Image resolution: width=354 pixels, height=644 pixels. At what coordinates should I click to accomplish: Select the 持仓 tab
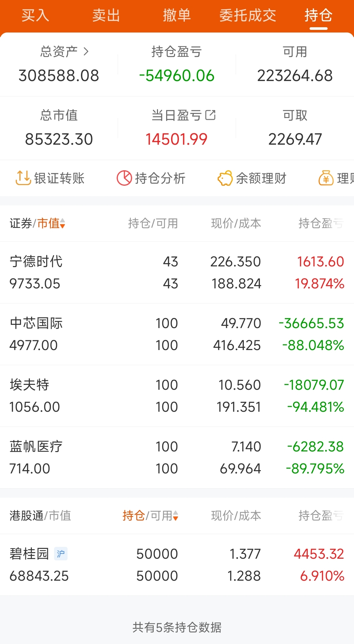[319, 15]
